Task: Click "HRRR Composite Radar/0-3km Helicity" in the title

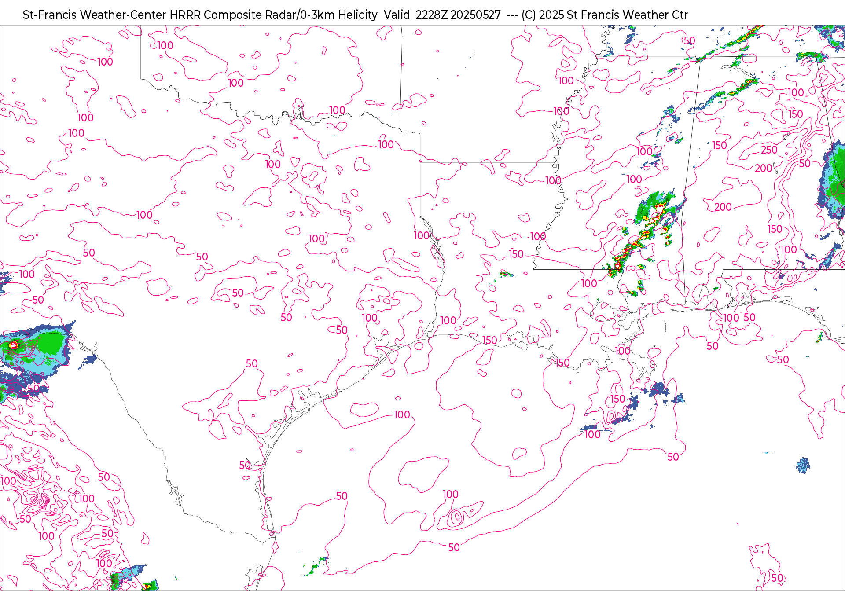Action: coord(274,15)
